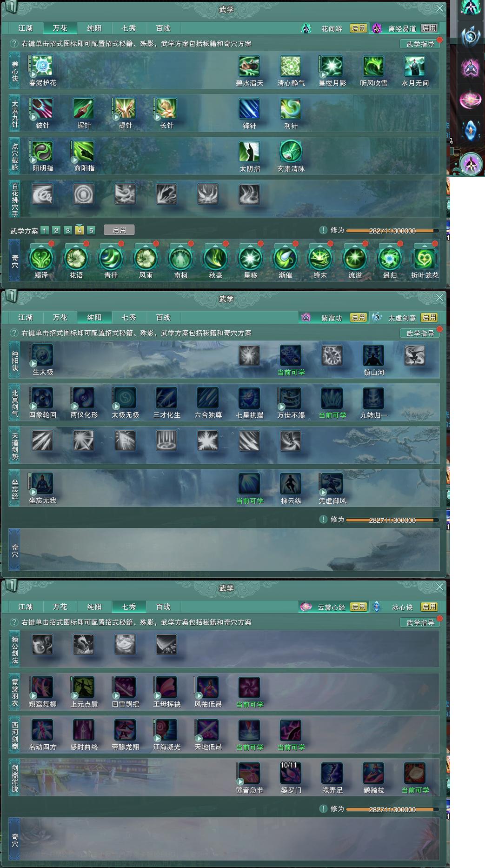Toggle 启用 beside 离经易道
The width and height of the screenshot is (485, 868).
point(429,28)
